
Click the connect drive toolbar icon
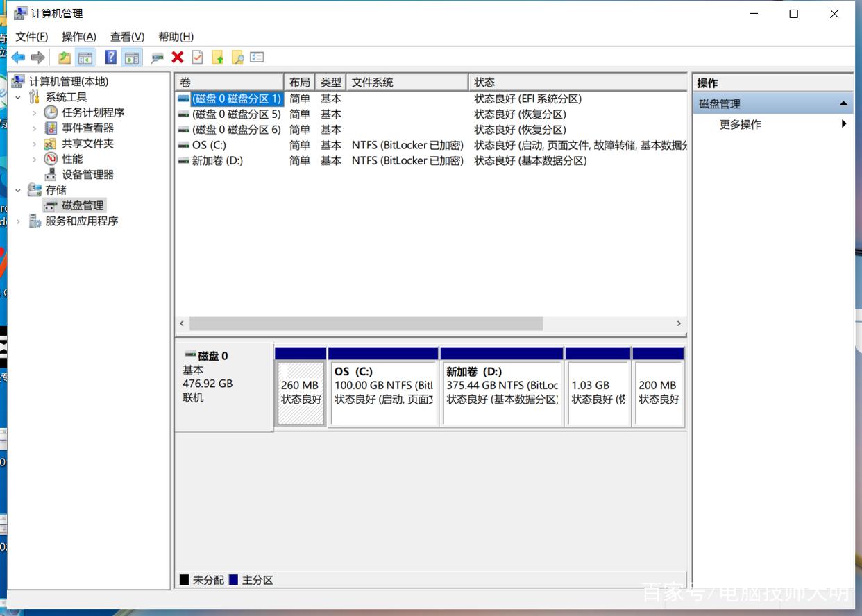tap(158, 58)
